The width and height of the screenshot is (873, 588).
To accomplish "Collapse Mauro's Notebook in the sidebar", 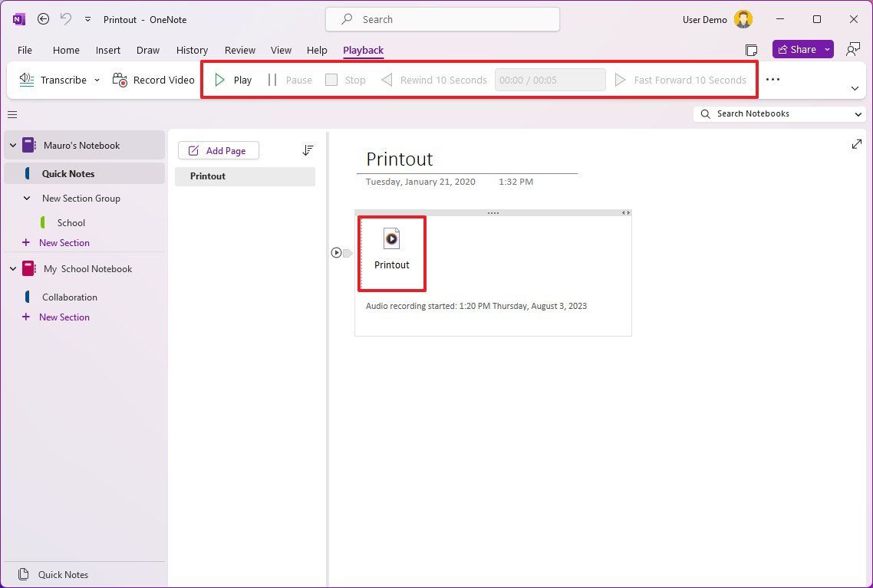I will point(12,145).
